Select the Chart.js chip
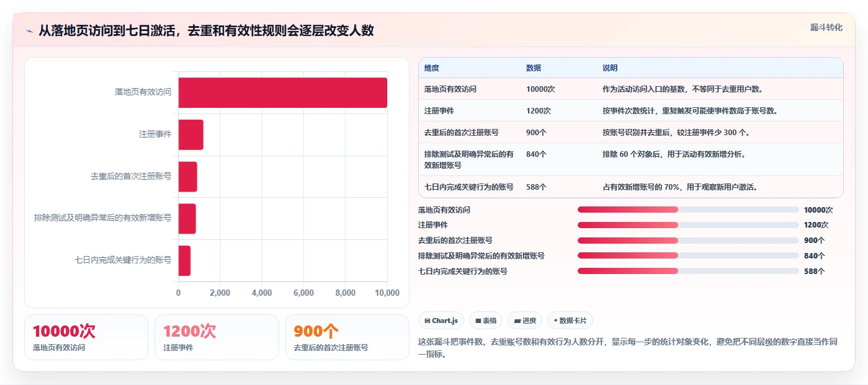 [x=441, y=321]
